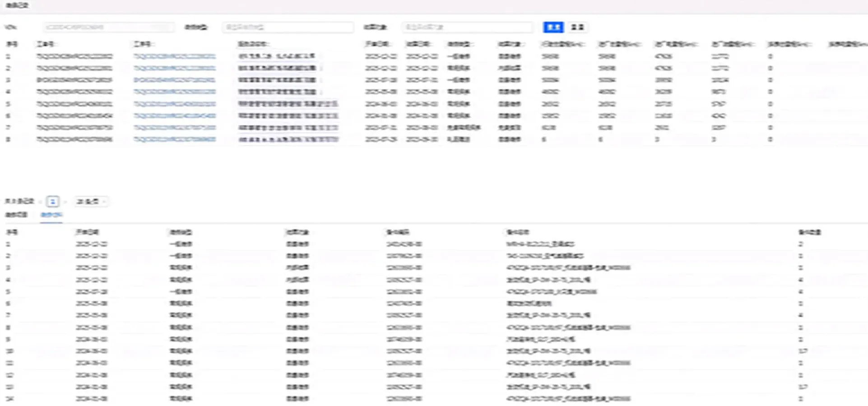868x406 pixels.
Task: Open the blue order link in row 8
Action: [x=174, y=139]
